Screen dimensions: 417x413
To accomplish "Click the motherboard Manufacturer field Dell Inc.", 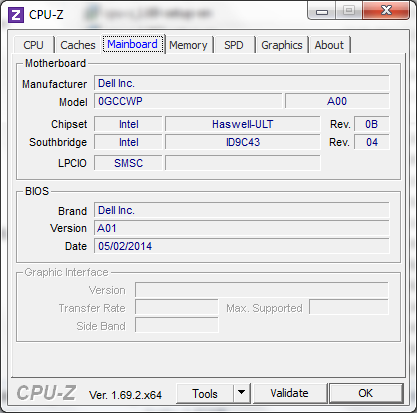I will point(242,83).
